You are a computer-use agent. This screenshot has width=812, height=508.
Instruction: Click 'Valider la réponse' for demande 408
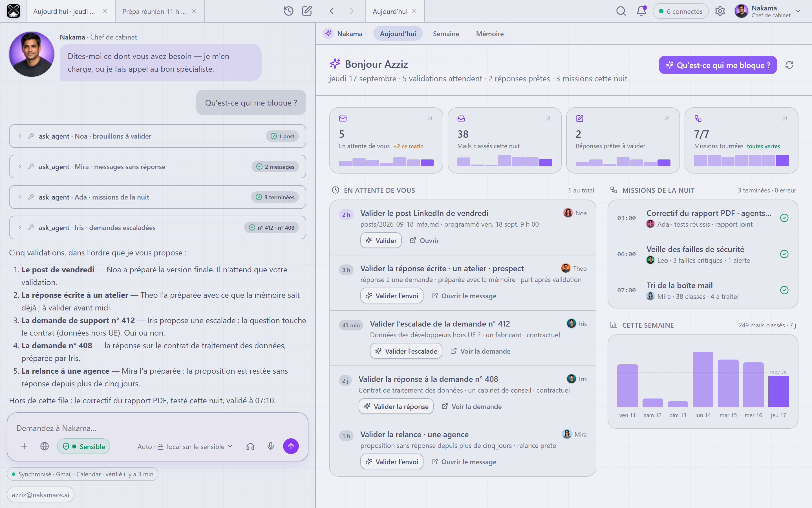tap(396, 406)
